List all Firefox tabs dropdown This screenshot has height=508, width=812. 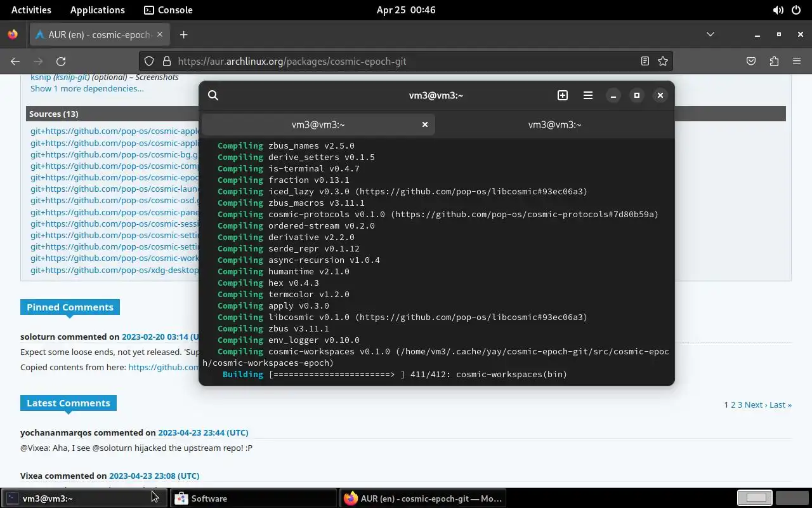pos(710,34)
